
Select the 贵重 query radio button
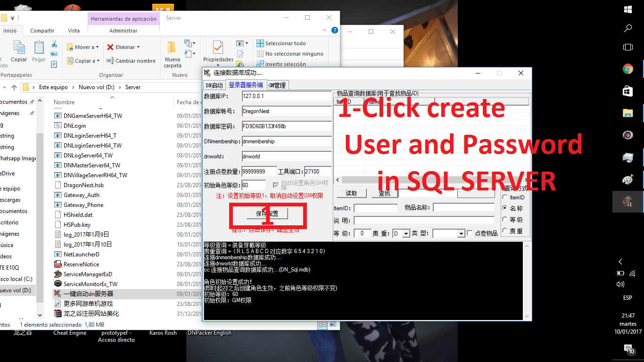(x=505, y=231)
